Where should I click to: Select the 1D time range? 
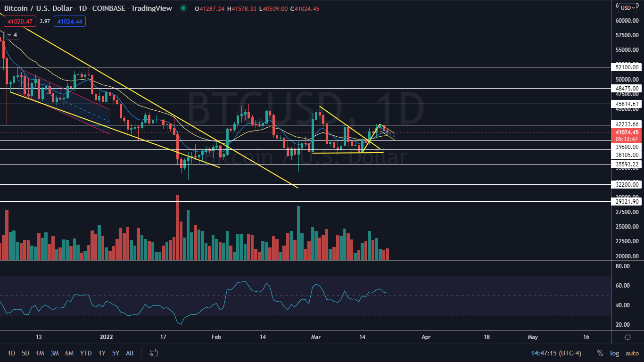[x=11, y=353]
